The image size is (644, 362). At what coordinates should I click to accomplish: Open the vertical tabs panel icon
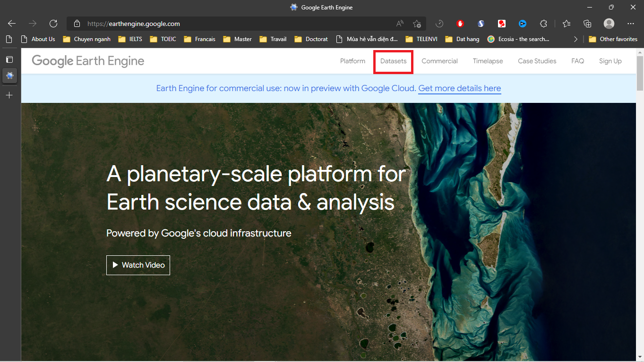point(9,59)
